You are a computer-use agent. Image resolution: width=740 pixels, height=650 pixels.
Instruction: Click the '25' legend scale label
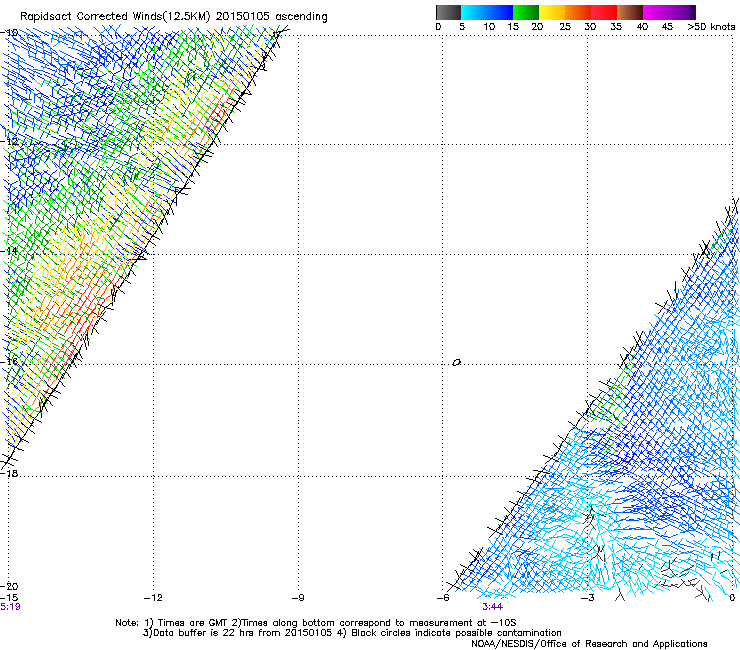click(x=565, y=27)
